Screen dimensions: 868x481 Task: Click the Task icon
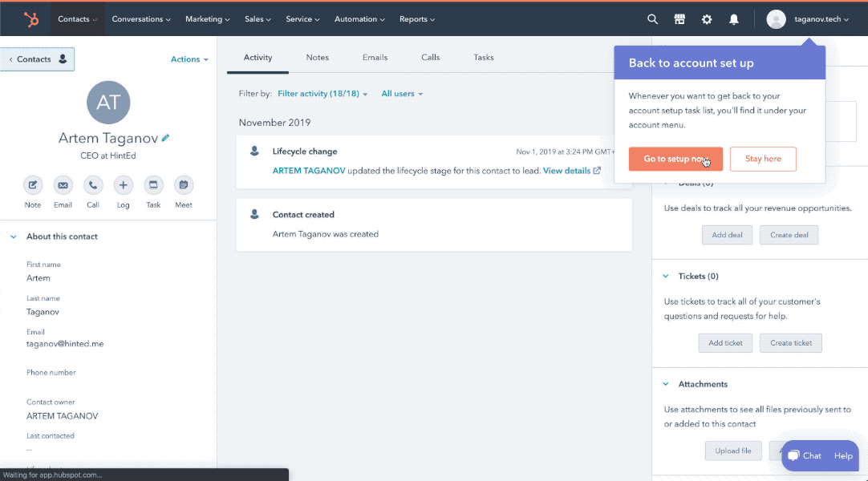click(x=153, y=185)
